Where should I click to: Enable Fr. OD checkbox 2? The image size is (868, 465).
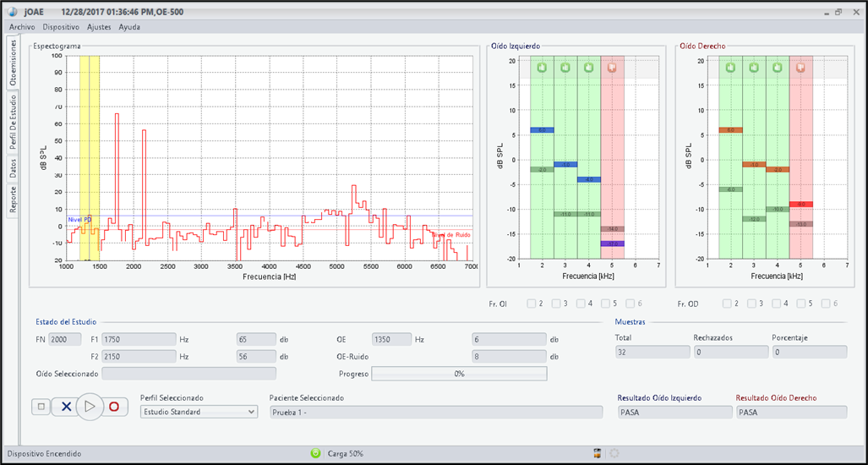[x=728, y=304]
